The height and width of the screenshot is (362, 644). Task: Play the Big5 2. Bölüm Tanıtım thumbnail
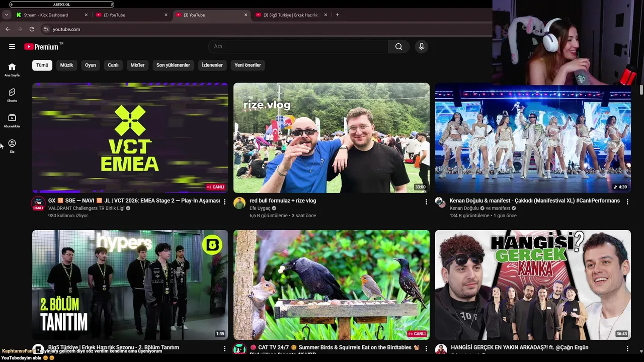[130, 285]
